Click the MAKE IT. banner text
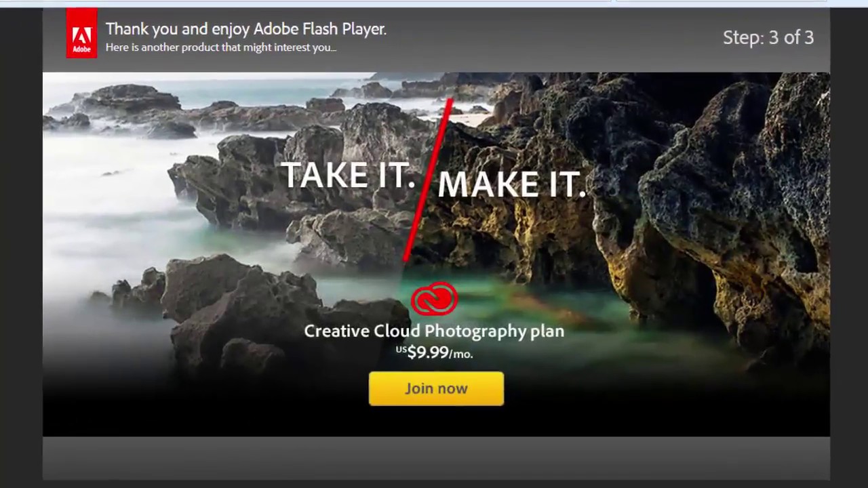 click(512, 184)
